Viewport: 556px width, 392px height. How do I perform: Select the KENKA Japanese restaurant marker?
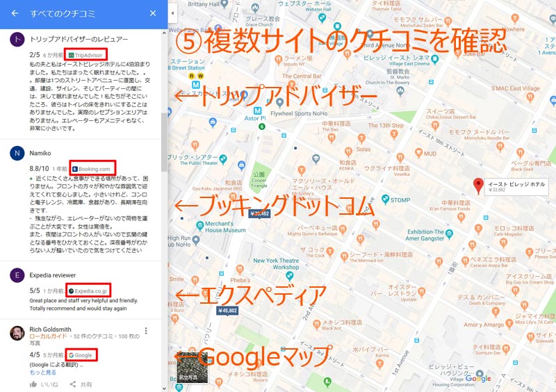pyautogui.click(x=349, y=152)
